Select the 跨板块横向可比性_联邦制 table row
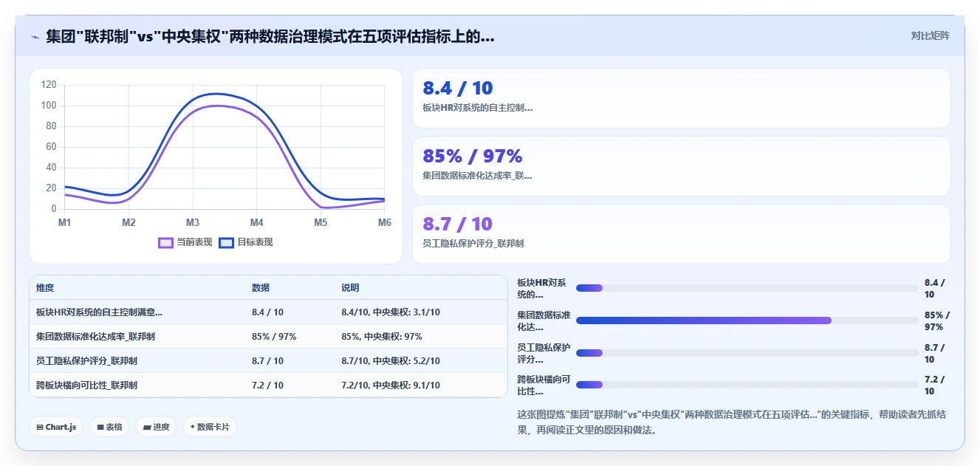The width and height of the screenshot is (980, 466). coord(269,385)
